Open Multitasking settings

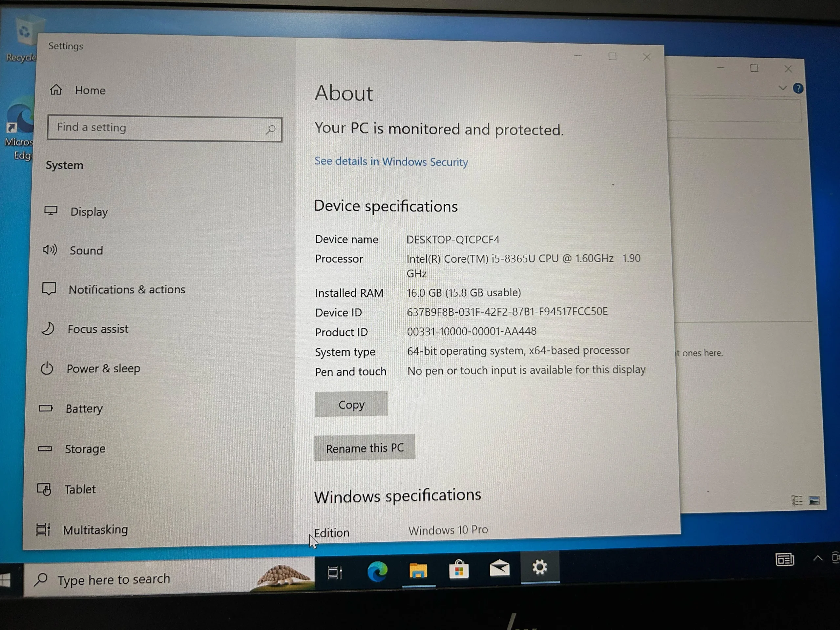pyautogui.click(x=95, y=529)
